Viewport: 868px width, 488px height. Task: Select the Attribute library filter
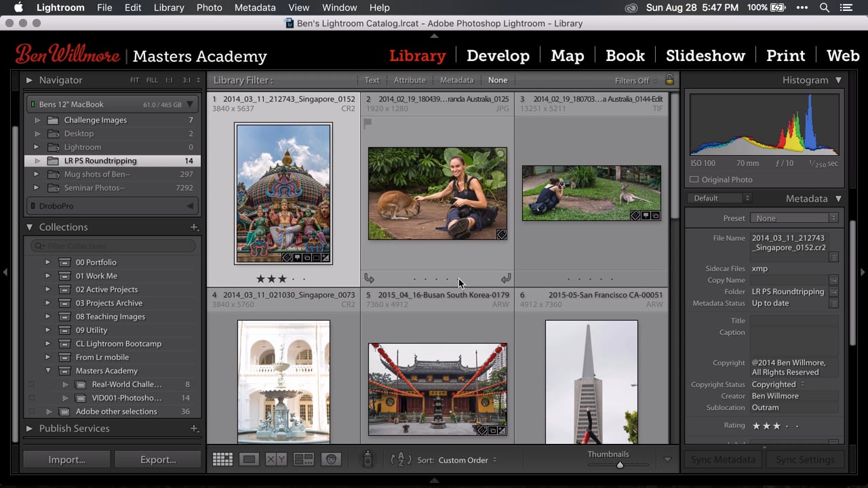point(410,80)
